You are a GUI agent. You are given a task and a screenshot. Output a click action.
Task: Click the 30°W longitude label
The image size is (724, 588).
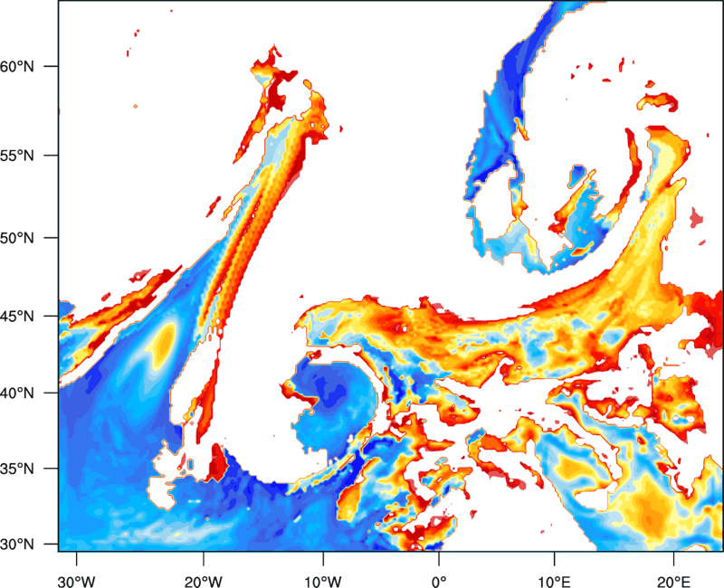click(77, 581)
